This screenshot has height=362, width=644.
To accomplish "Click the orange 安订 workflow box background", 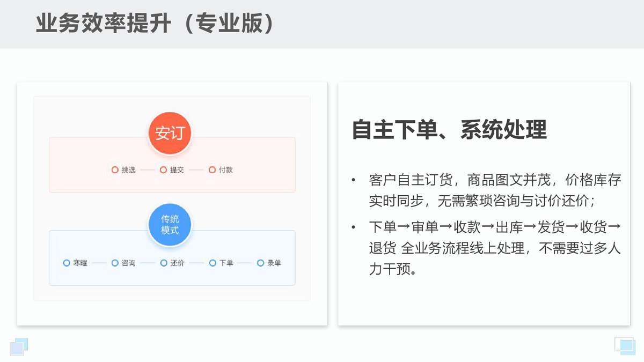I will point(172,165).
